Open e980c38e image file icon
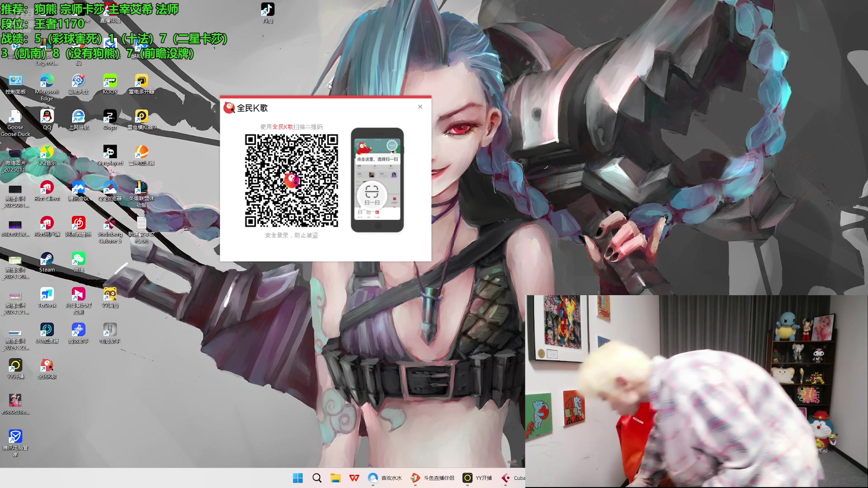 [15, 405]
